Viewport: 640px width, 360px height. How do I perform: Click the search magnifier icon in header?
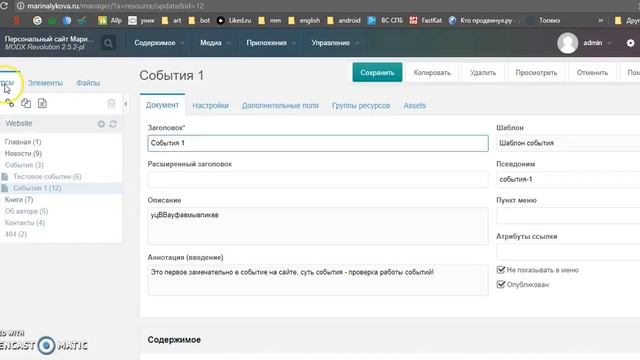pyautogui.click(x=108, y=43)
